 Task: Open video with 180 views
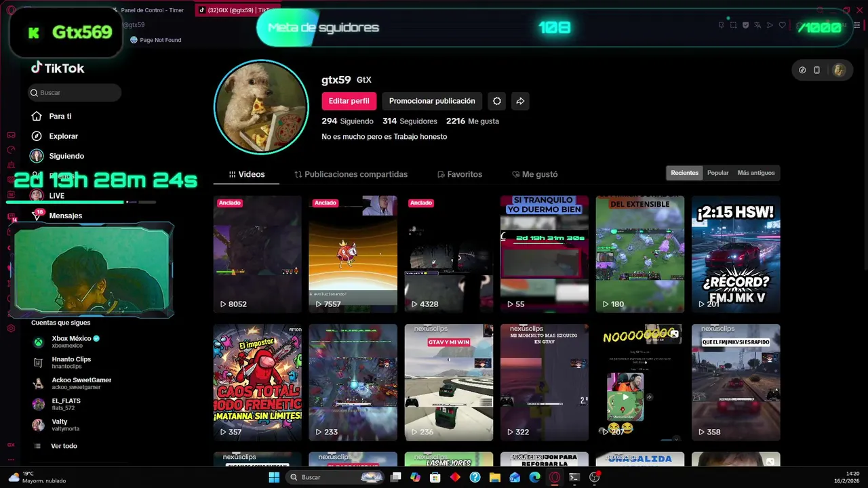640,254
